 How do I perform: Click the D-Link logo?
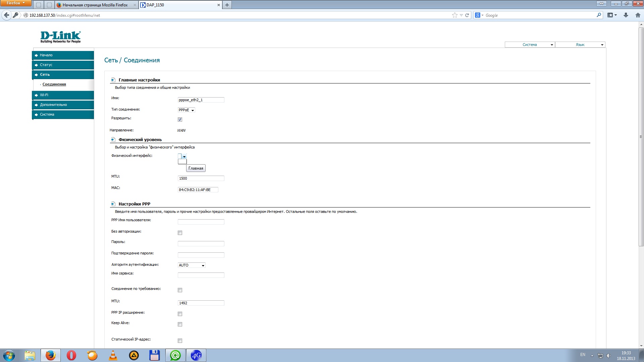[x=60, y=37]
